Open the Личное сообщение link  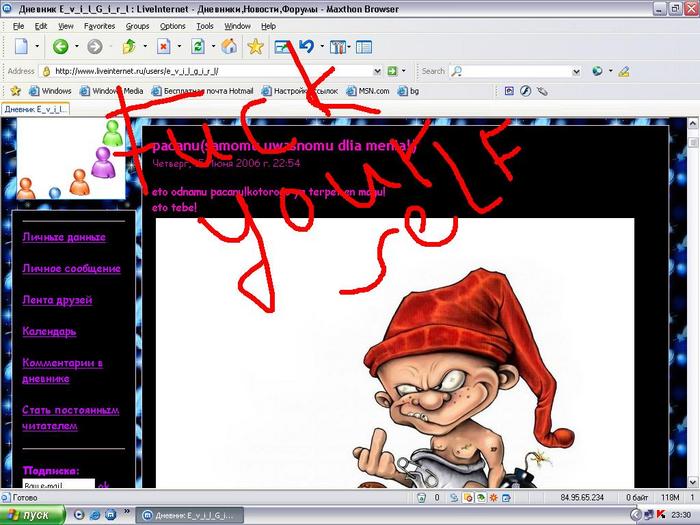point(71,268)
